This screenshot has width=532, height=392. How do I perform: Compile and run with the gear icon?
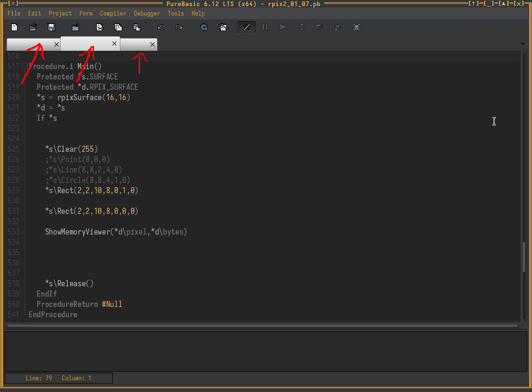pyautogui.click(x=204, y=27)
